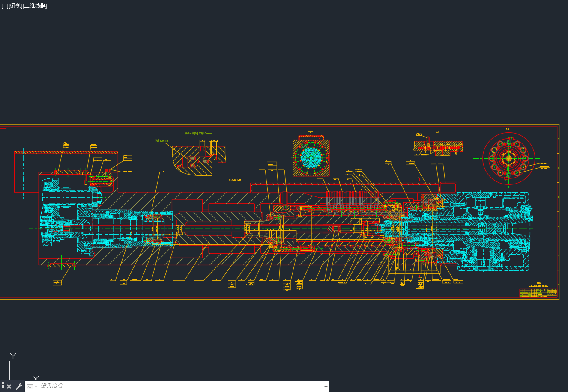Close the command line window

9,386
